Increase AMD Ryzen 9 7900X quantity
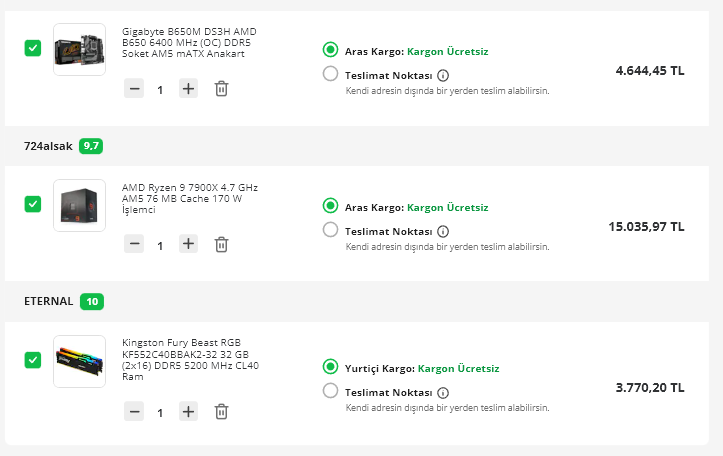 point(188,244)
